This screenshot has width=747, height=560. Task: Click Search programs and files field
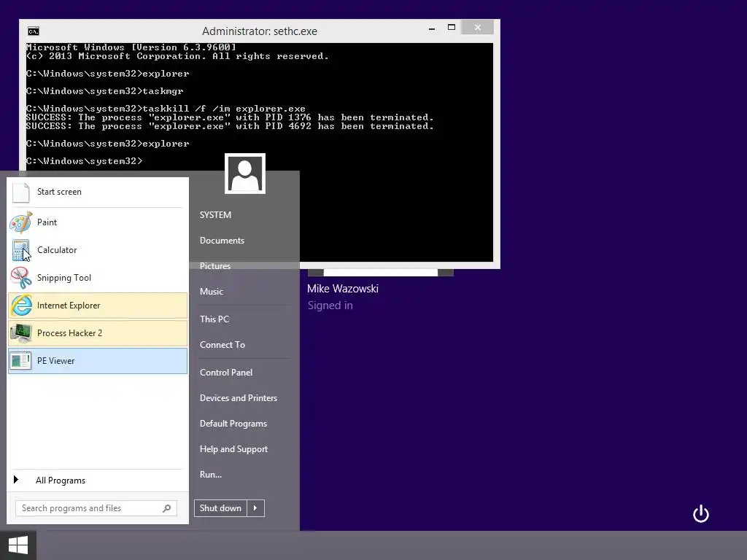pos(96,508)
